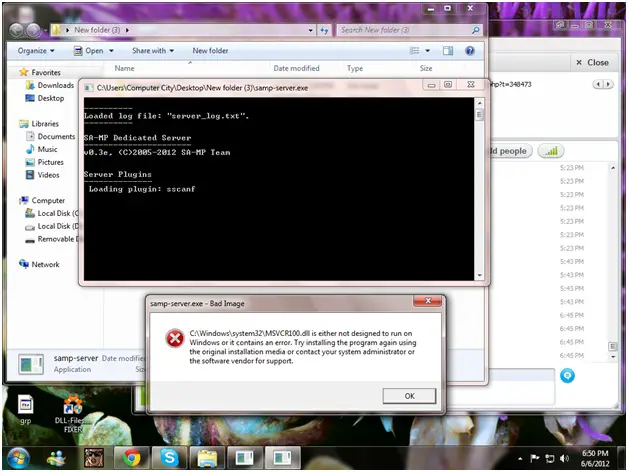Click samp-server application icon in details pane
This screenshot has width=628, height=472.
tap(31, 364)
